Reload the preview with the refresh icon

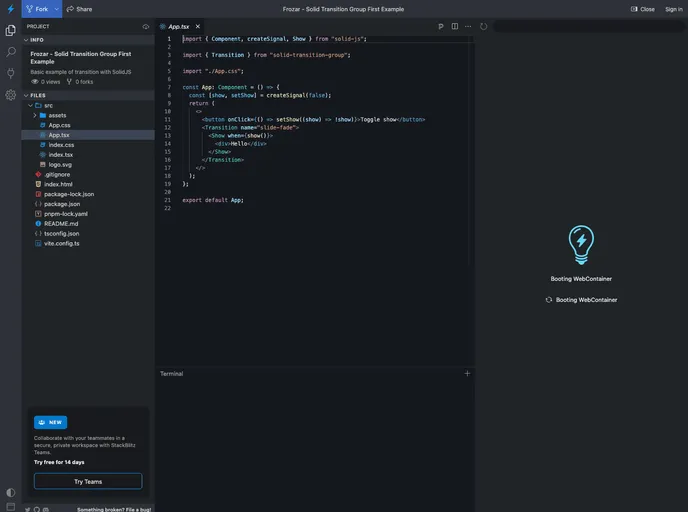[x=484, y=26]
